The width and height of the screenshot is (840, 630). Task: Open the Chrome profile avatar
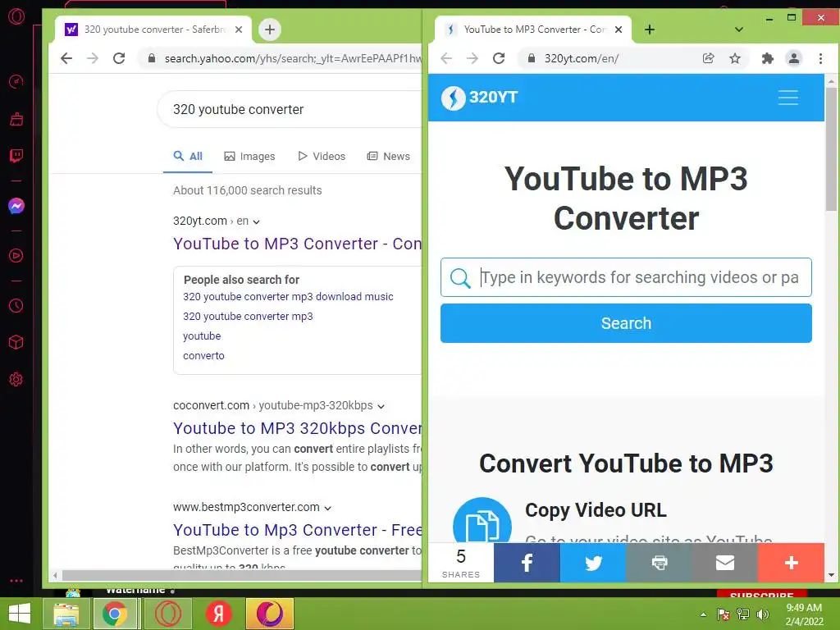[x=794, y=58]
